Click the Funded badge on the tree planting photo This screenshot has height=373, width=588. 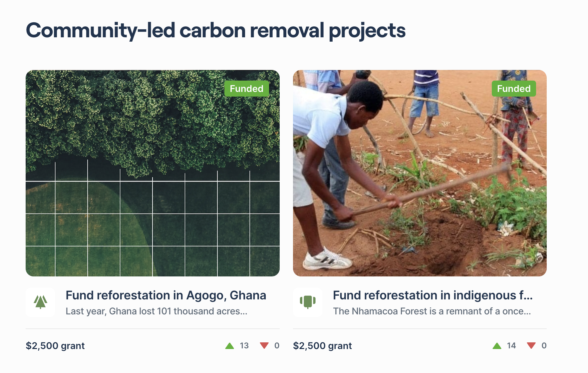coord(513,89)
